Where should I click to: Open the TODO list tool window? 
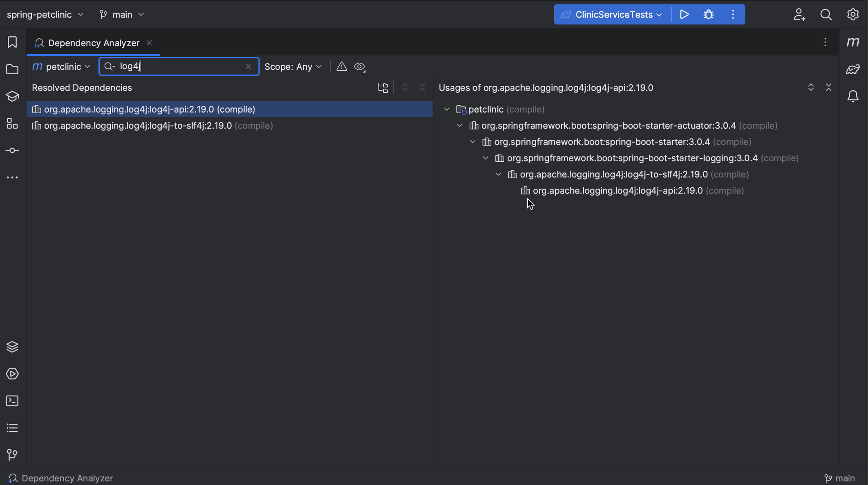click(x=12, y=428)
